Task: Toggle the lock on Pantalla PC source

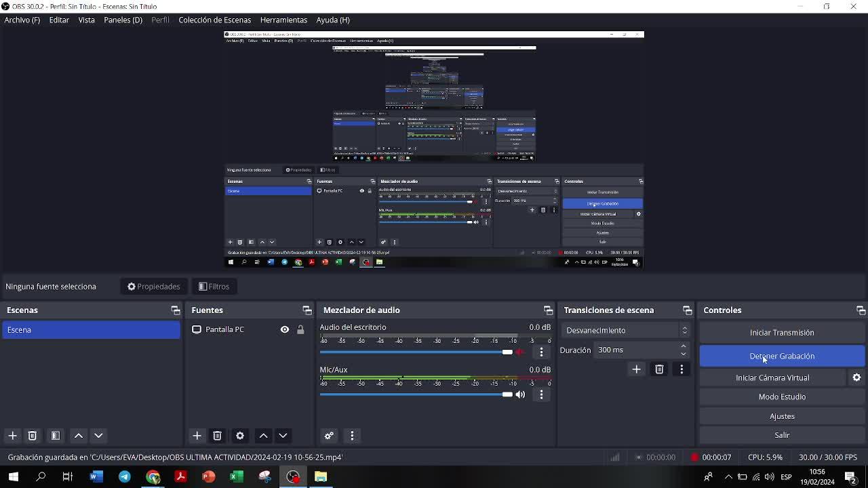Action: (x=300, y=329)
